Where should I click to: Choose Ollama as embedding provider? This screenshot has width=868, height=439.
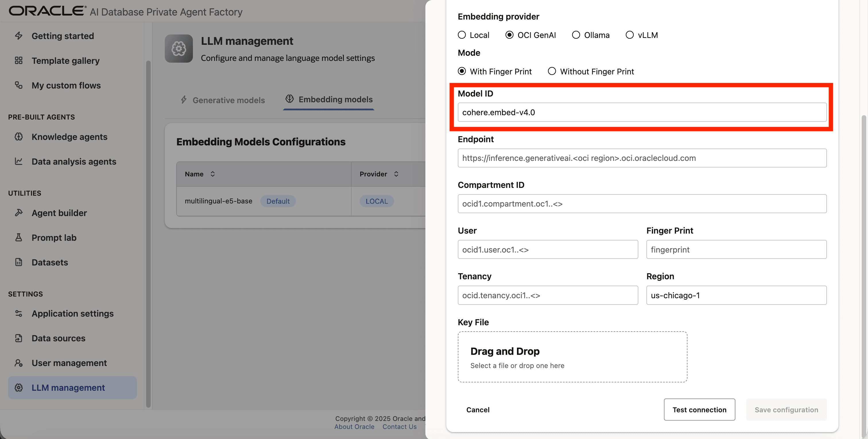click(x=576, y=35)
